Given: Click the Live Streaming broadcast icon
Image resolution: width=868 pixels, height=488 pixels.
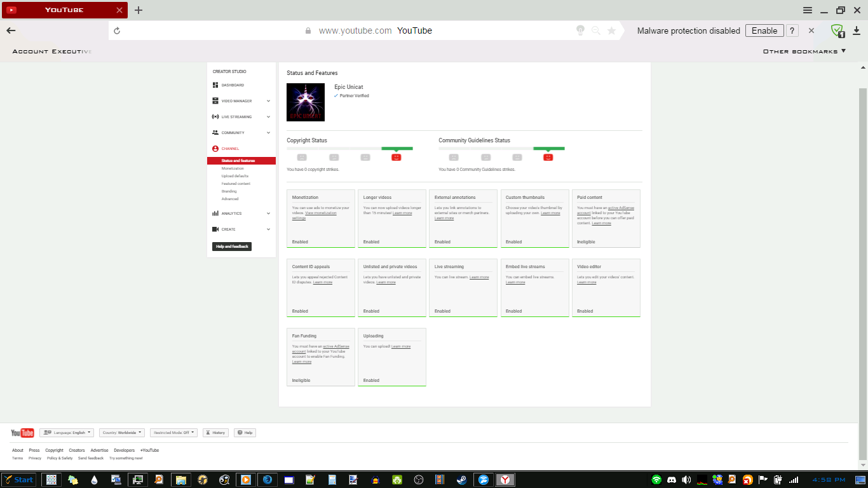Looking at the screenshot, I should click(215, 117).
